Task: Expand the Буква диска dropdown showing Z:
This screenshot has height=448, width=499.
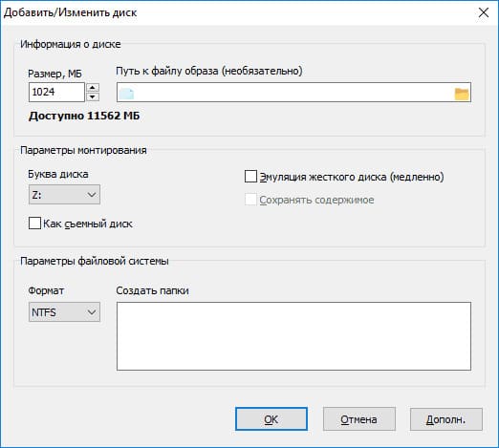Action: (64, 195)
